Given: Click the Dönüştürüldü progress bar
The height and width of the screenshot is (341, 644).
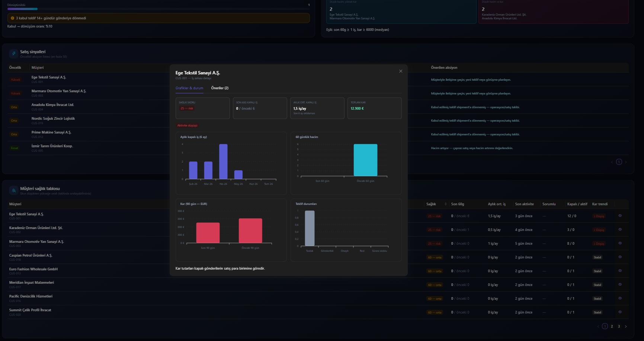Looking at the screenshot, I should pos(158,9).
